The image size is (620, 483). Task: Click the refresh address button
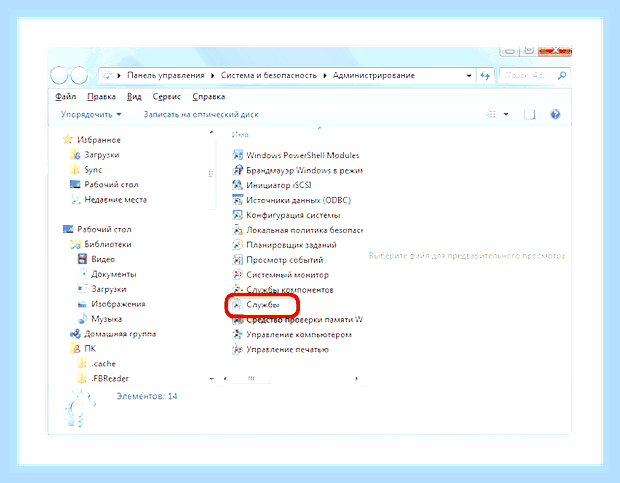pyautogui.click(x=485, y=75)
